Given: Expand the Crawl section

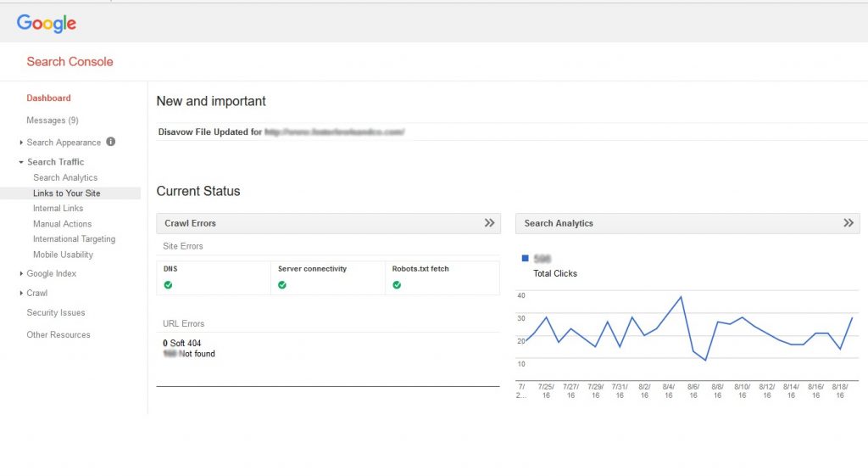Looking at the screenshot, I should point(21,293).
